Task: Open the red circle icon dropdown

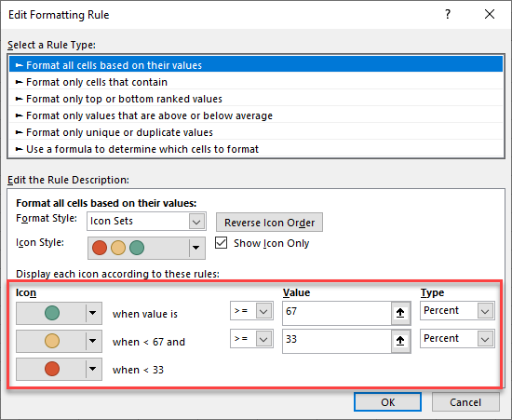Action: [x=59, y=369]
